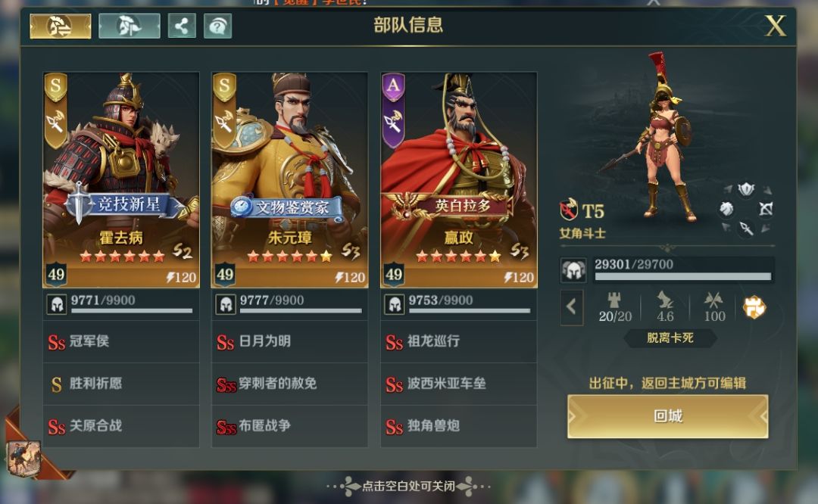This screenshot has width=818, height=504.
Task: Select the 嬴政 hero card
Action: [x=458, y=180]
